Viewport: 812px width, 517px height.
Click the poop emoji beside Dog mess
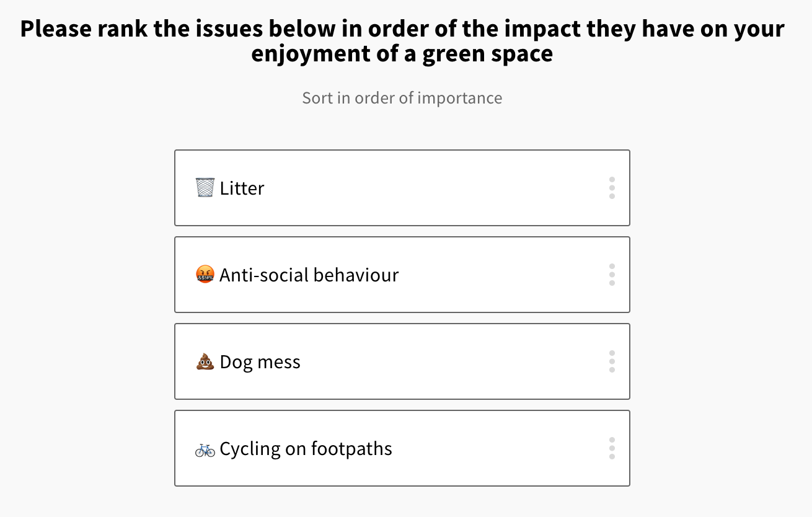tap(205, 361)
